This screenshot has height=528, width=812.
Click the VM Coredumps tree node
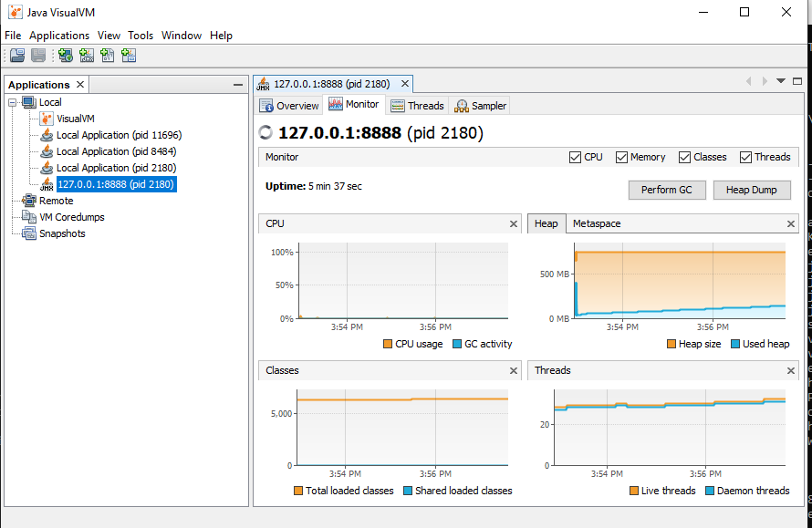(72, 217)
